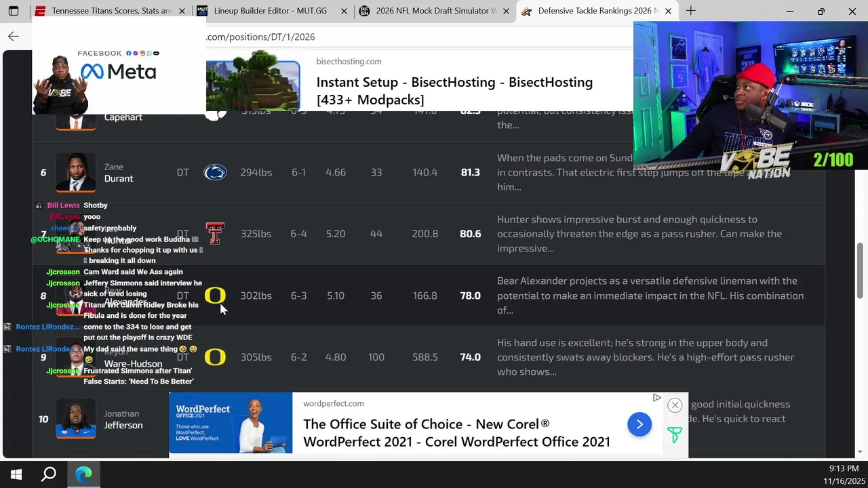Open a new browser tab
The height and width of the screenshot is (488, 868).
[x=690, y=11]
